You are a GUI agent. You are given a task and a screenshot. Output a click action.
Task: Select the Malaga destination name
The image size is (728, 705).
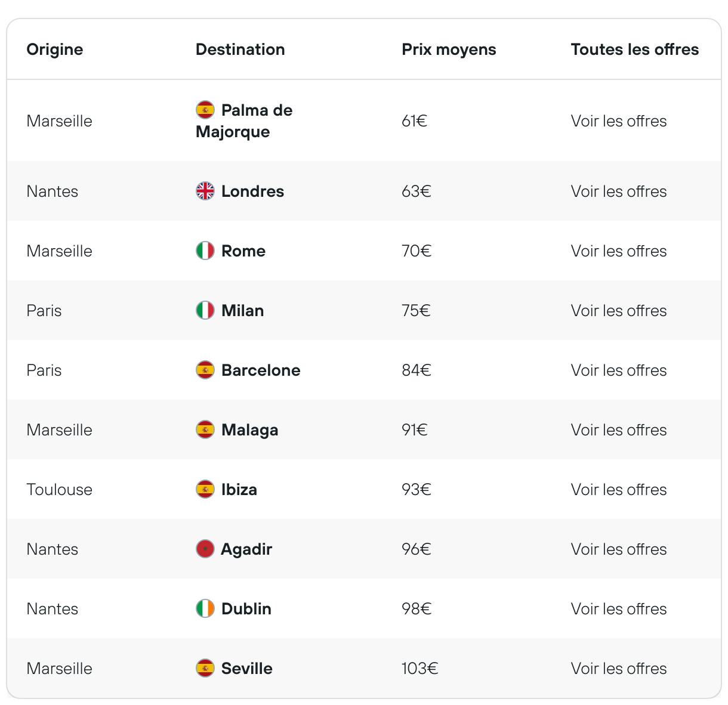[249, 430]
